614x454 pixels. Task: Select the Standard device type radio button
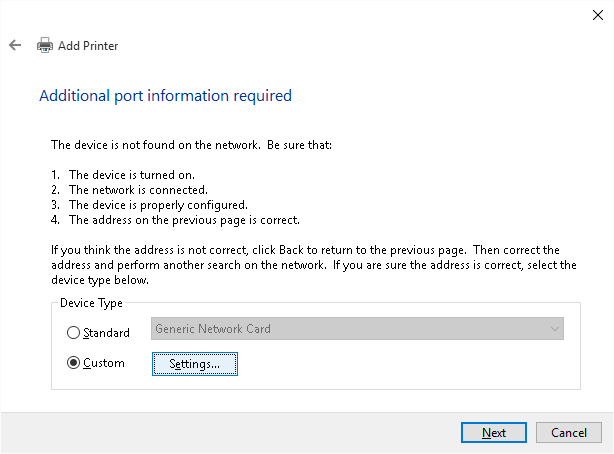point(73,333)
